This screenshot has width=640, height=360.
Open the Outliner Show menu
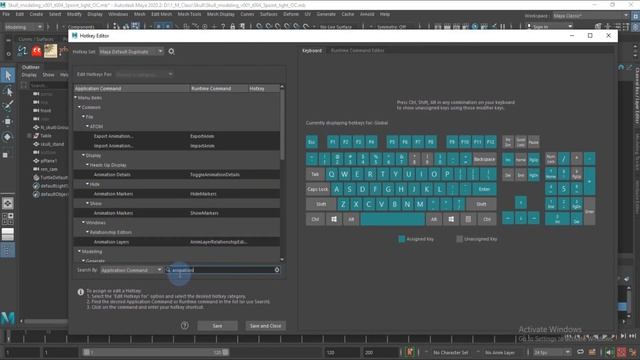tap(48, 75)
